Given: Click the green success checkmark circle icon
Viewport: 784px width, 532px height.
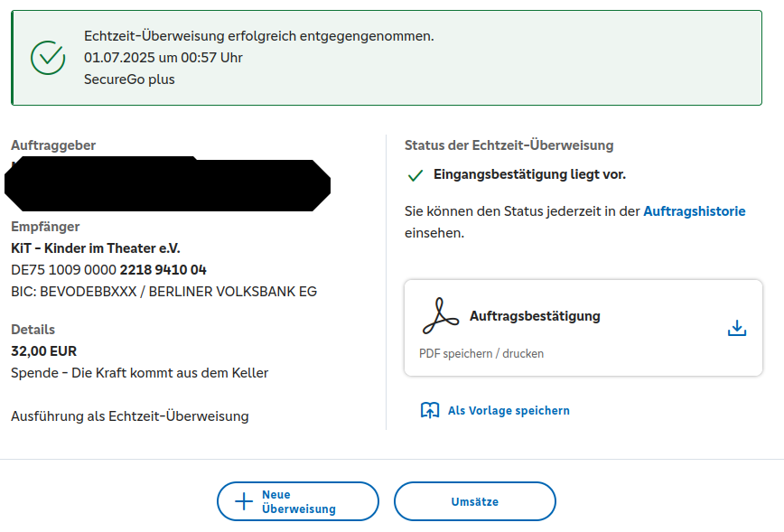Looking at the screenshot, I should (x=48, y=58).
